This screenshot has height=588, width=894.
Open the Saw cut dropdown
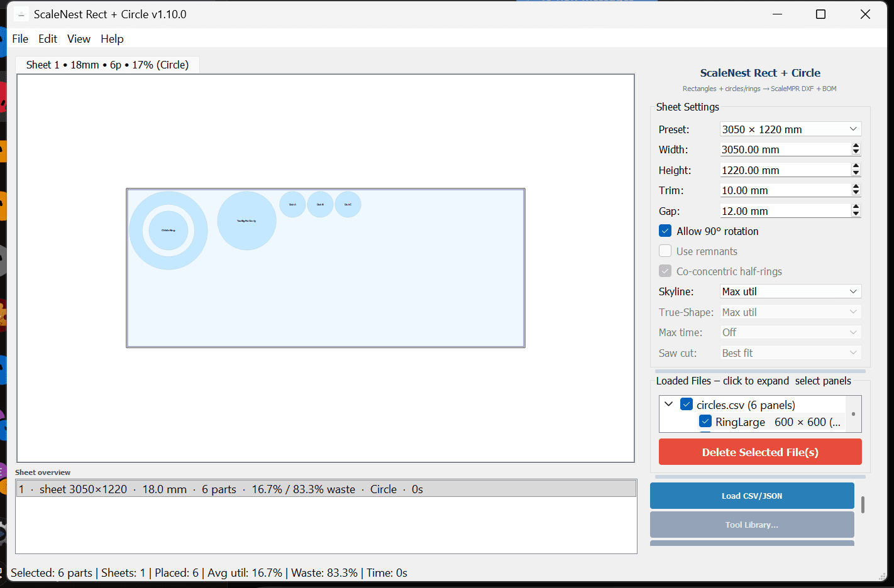[x=790, y=353]
